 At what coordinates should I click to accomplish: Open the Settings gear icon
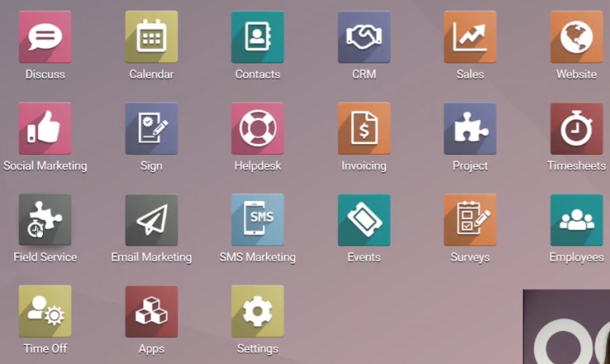click(257, 311)
